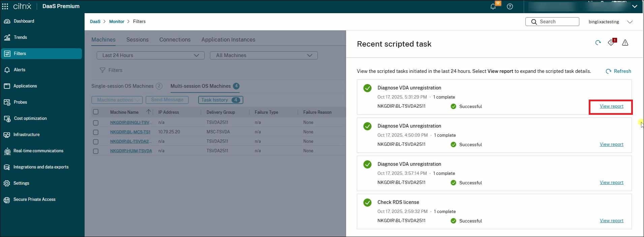Expand the Last 24 Hours dropdown

(x=151, y=55)
